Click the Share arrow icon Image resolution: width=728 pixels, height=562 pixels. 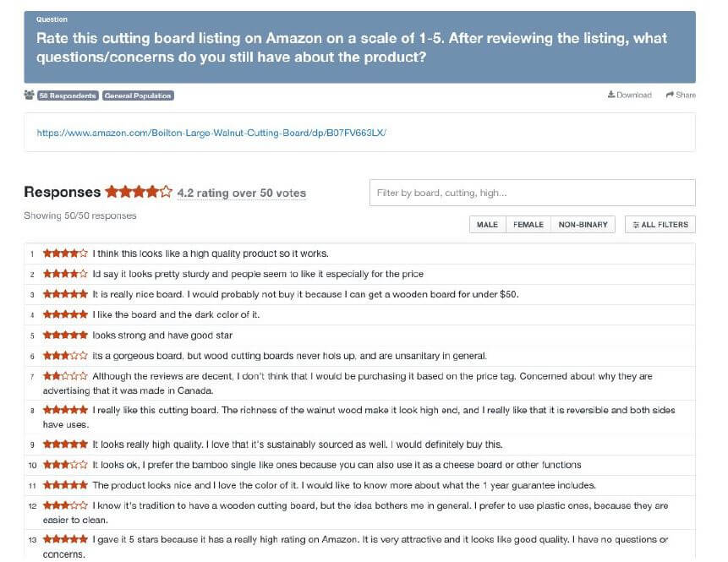coord(669,95)
